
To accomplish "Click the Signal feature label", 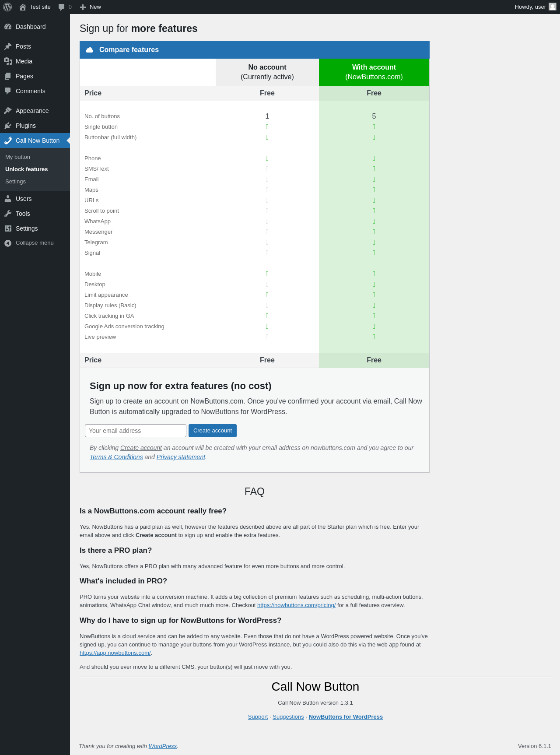I will pos(92,253).
